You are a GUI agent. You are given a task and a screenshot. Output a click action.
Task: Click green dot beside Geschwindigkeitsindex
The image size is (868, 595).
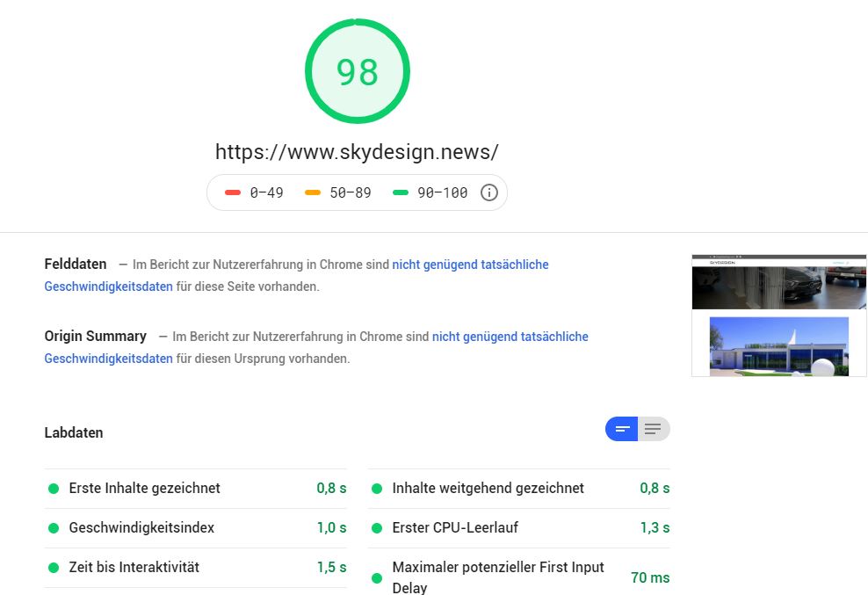pos(54,528)
